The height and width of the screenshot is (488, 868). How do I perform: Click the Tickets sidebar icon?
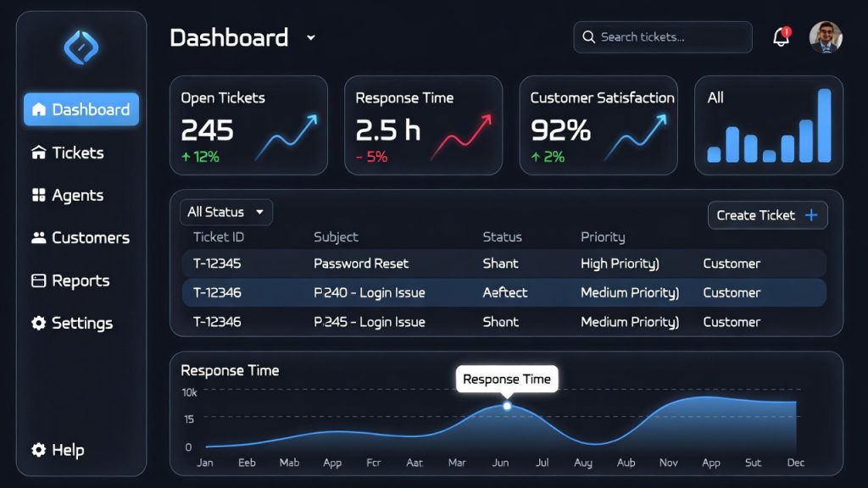[38, 152]
